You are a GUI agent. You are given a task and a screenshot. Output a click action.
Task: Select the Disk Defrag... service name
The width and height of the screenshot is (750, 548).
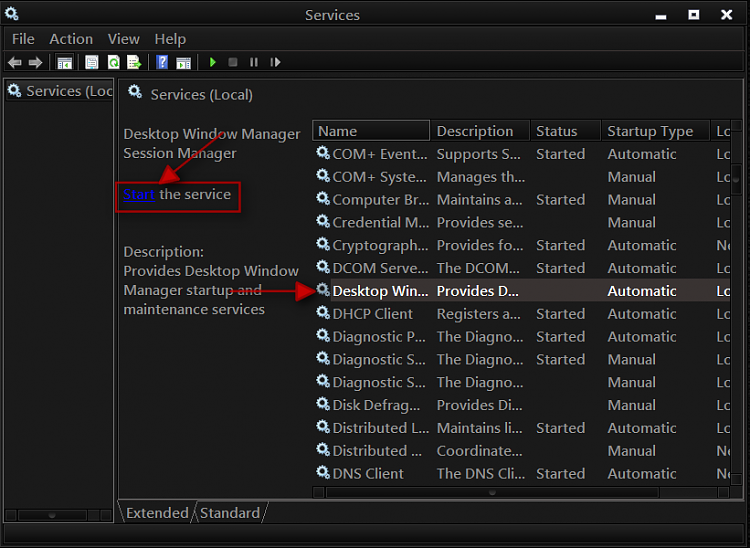pos(376,405)
